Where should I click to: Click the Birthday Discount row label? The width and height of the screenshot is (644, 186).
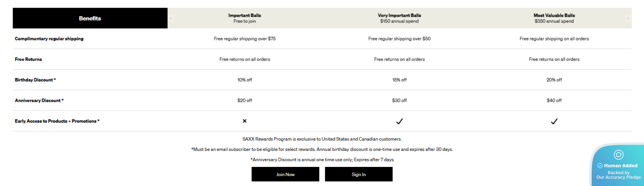click(35, 80)
